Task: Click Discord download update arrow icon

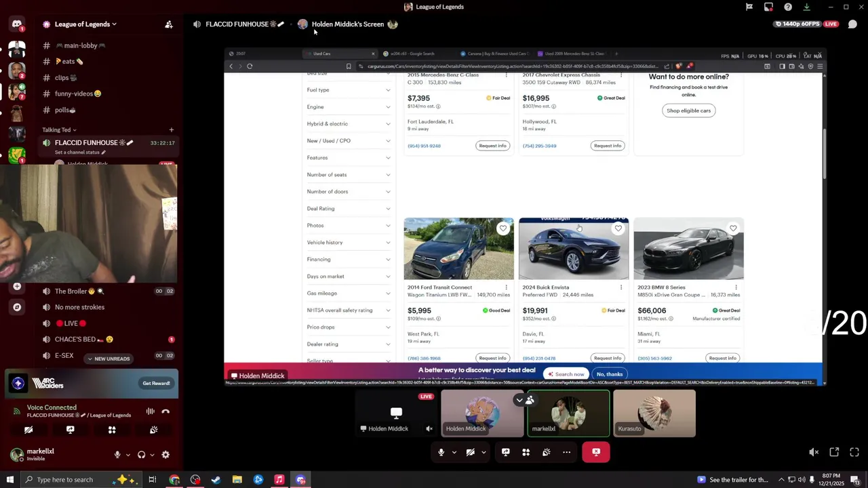Action: click(806, 7)
